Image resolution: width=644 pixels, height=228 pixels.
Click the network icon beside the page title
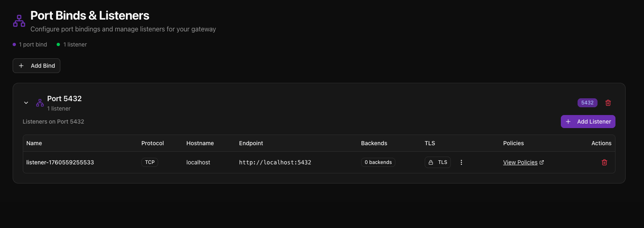(19, 21)
